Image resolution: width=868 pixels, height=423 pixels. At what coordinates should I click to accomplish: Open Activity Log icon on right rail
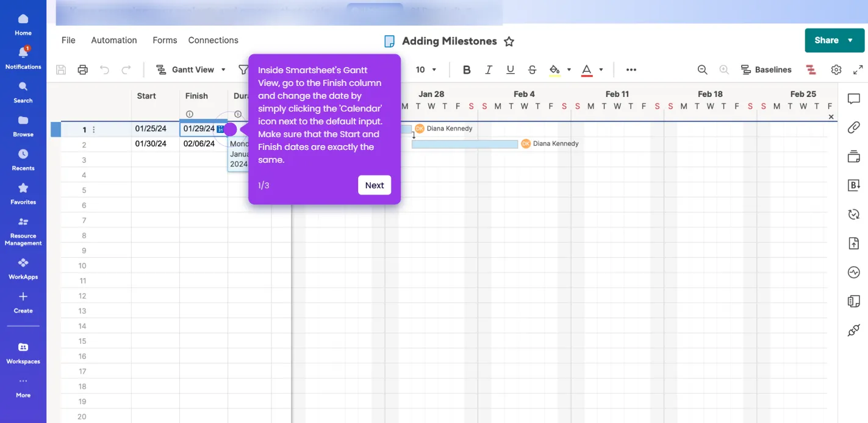[x=854, y=272]
